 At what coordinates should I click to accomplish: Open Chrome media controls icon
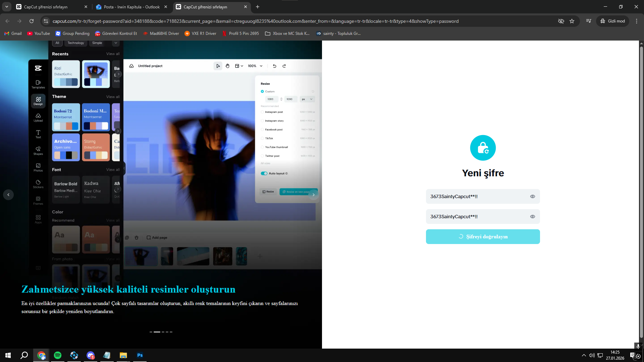[589, 21]
